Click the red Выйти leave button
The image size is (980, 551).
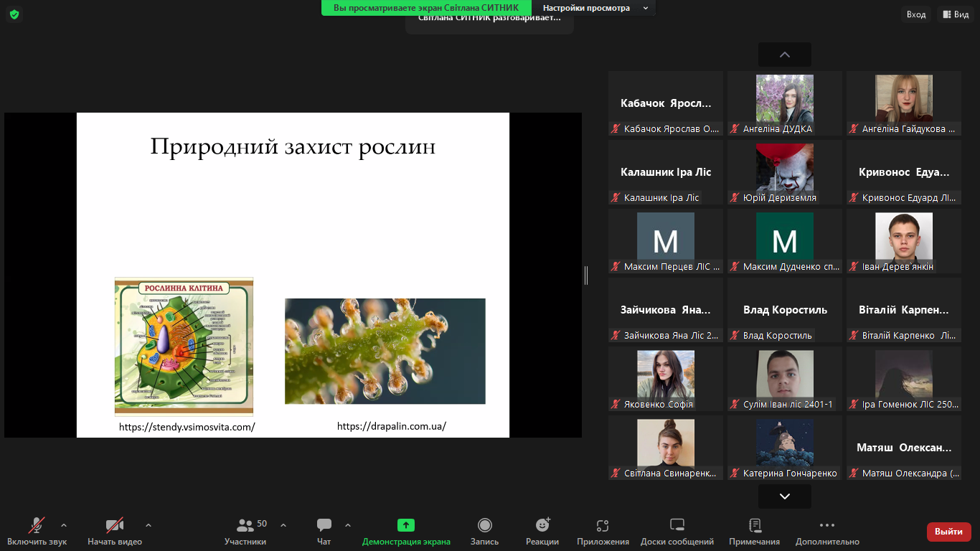948,532
